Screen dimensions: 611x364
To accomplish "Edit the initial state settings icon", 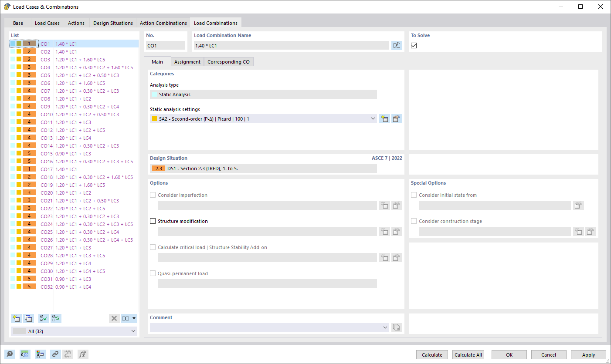I will (x=578, y=205).
